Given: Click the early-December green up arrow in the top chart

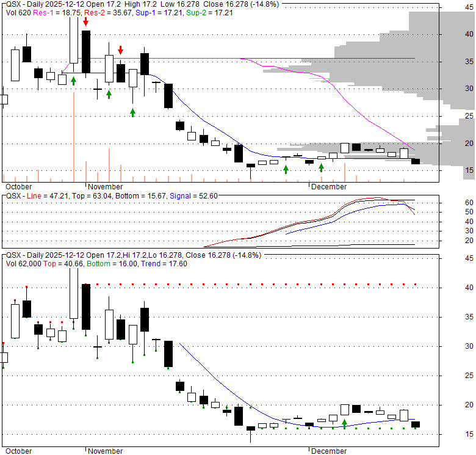Looking at the screenshot, I should click(321, 168).
